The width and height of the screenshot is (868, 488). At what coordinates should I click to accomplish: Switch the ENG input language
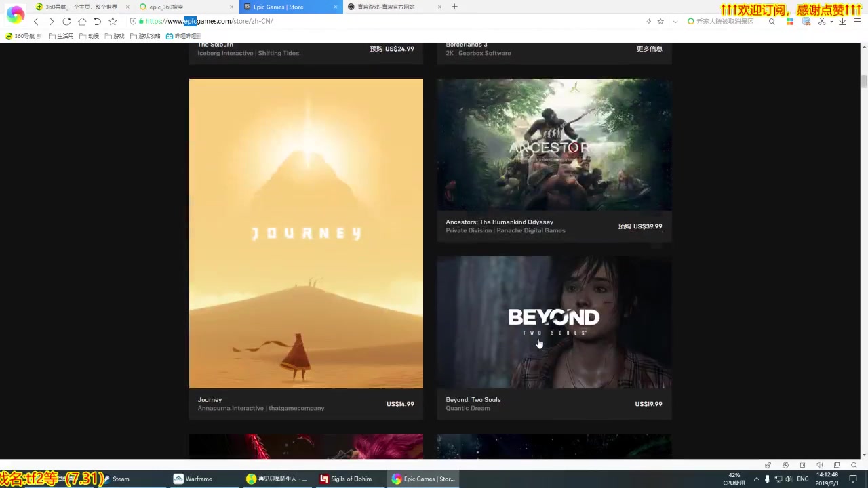[x=803, y=479]
